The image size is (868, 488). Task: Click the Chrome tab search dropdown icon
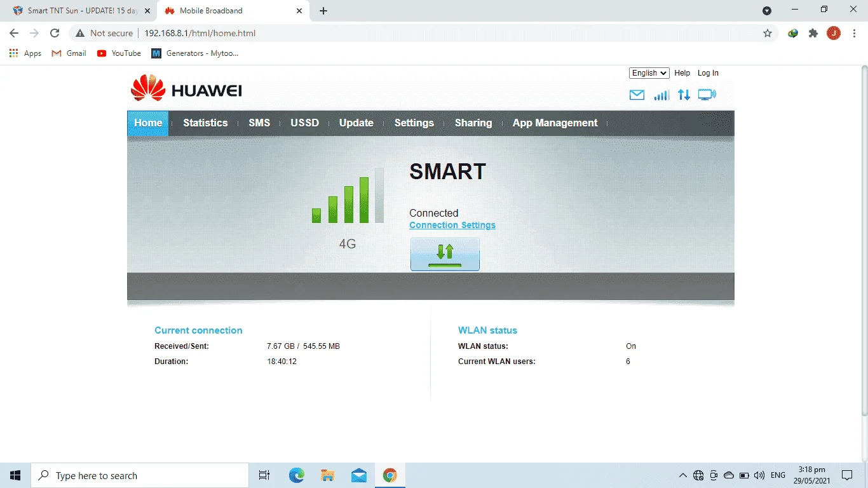coord(767,11)
